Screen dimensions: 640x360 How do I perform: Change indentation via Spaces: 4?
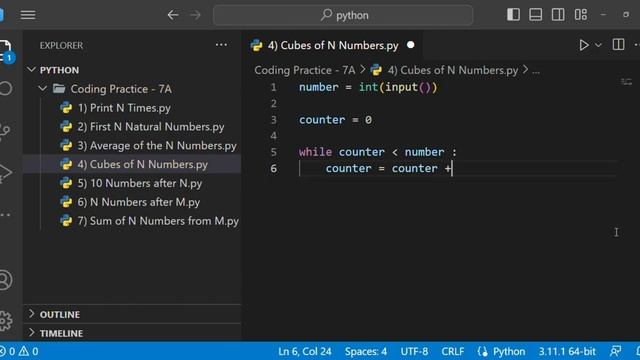coord(366,351)
